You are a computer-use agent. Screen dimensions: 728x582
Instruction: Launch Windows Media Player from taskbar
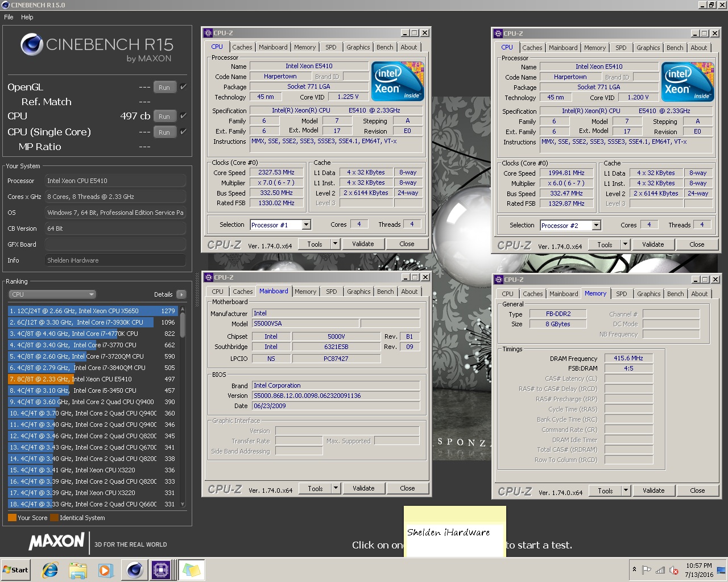[x=105, y=570]
